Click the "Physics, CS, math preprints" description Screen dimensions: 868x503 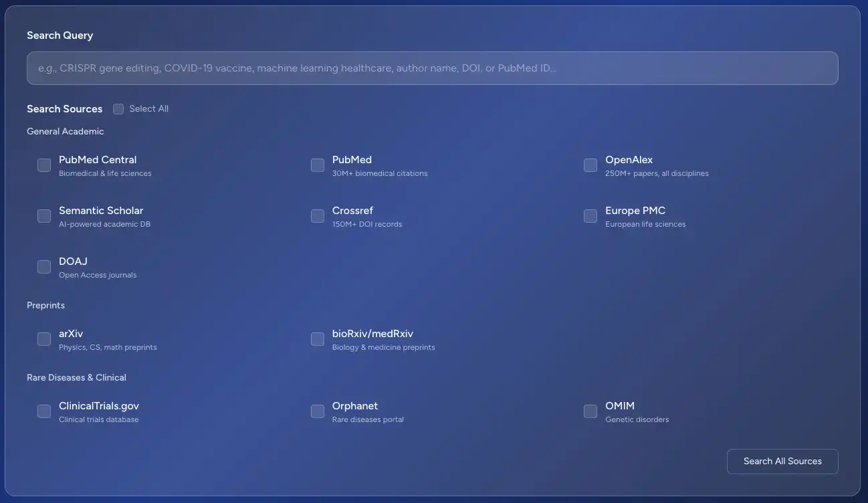(108, 348)
